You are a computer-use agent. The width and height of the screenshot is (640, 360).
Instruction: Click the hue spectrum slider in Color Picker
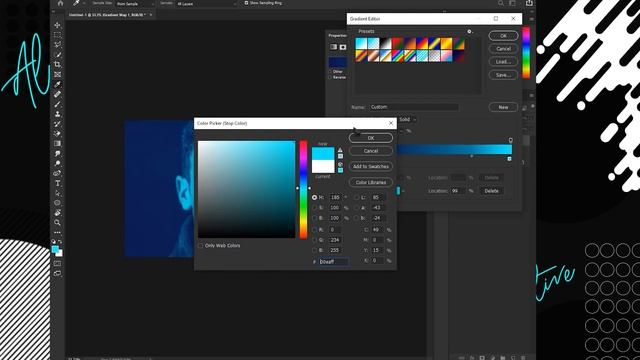pos(303,189)
